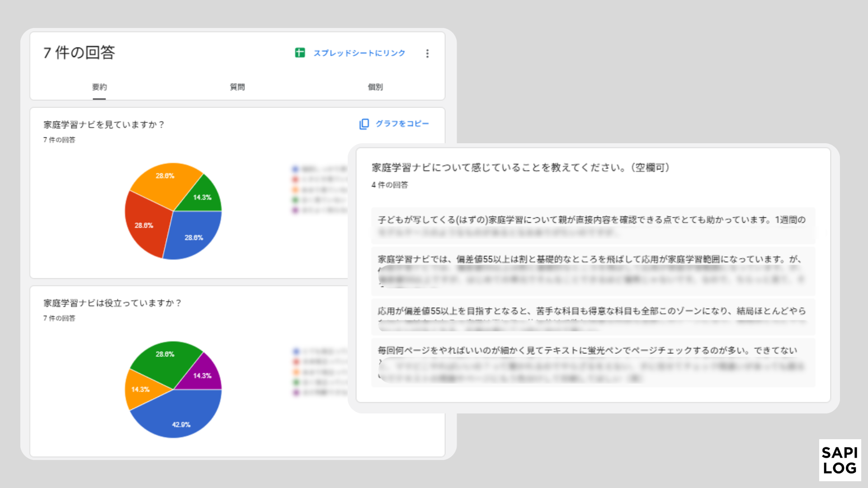
Task: Select the 要約 tab
Action: [x=100, y=87]
